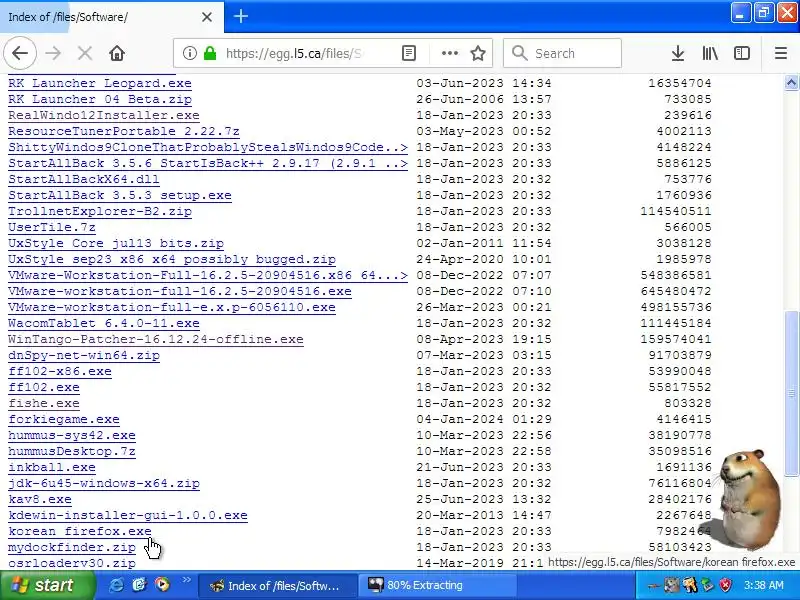
Task: Click the date 04-Jan-2024 01:29
Action: (x=484, y=419)
